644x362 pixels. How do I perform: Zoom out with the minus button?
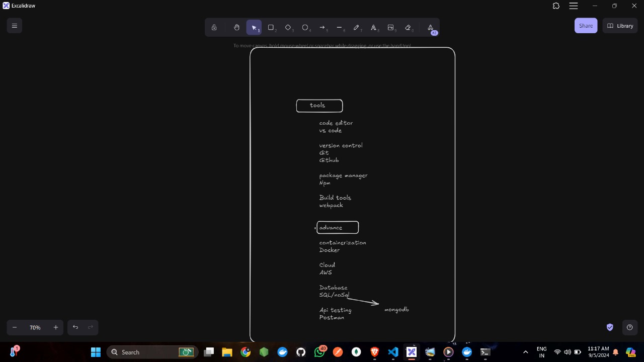pos(15,327)
